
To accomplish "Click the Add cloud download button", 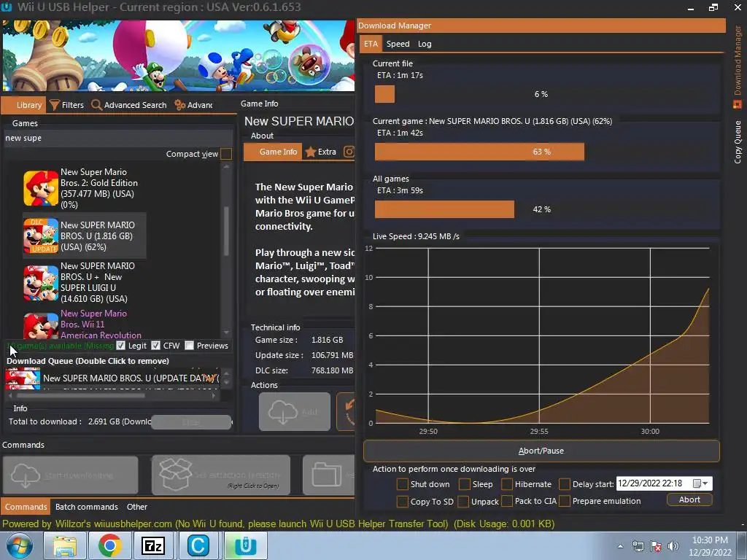I will (295, 412).
